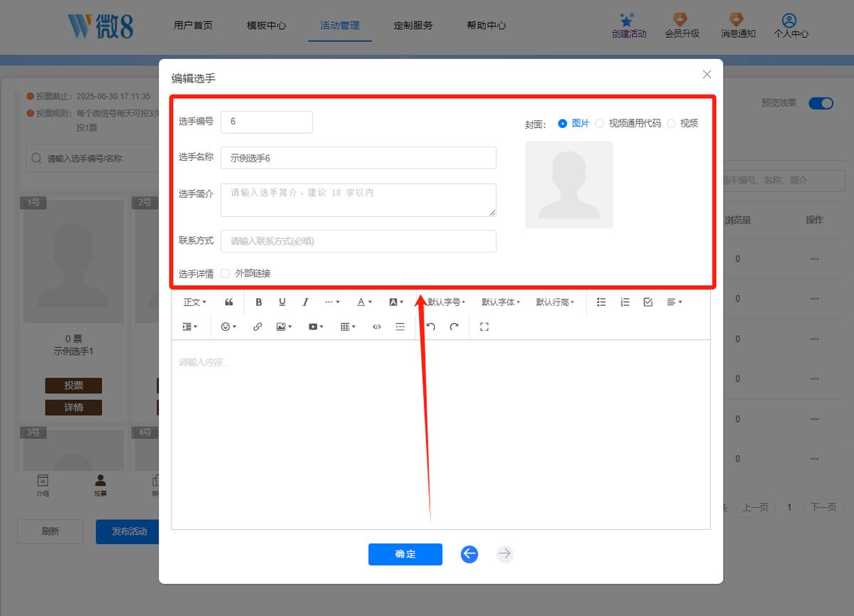Click the 发布活动 button
Image resolution: width=854 pixels, height=616 pixels.
point(127,531)
